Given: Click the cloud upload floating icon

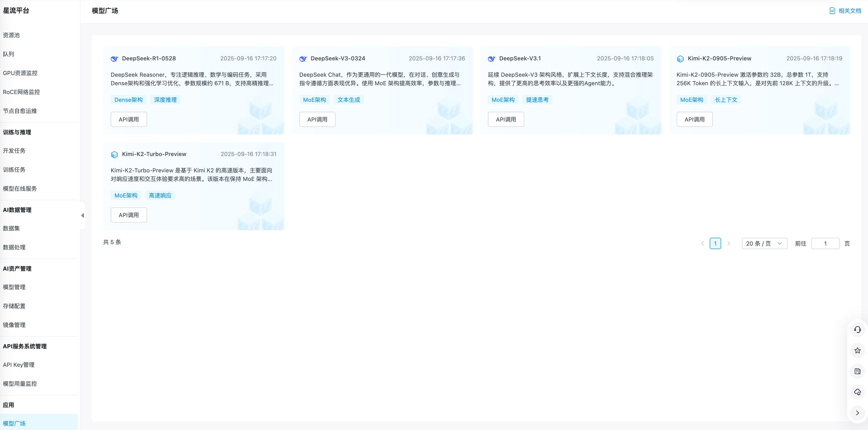Looking at the screenshot, I should [857, 392].
